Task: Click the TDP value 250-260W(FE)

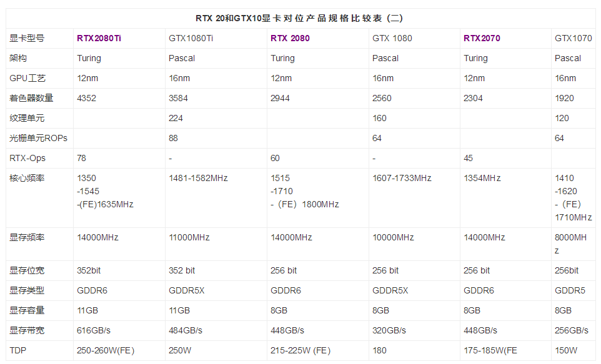Action: coord(106,350)
